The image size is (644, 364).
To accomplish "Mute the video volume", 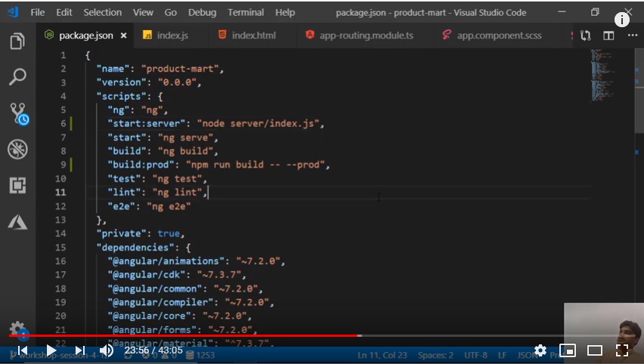I will (107, 350).
